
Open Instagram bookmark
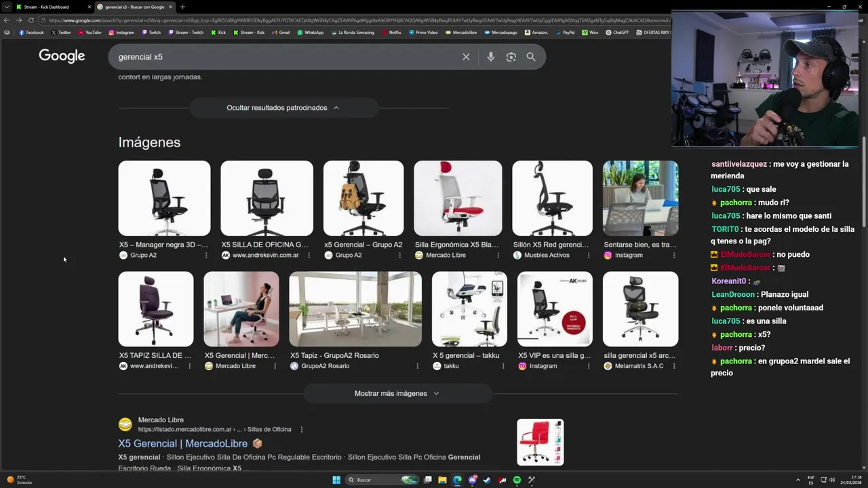coord(121,33)
